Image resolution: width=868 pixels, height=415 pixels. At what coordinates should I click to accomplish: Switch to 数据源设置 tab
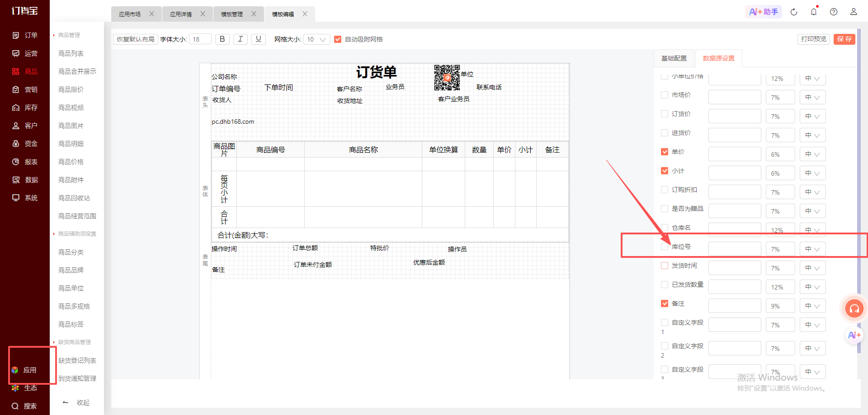click(x=718, y=58)
